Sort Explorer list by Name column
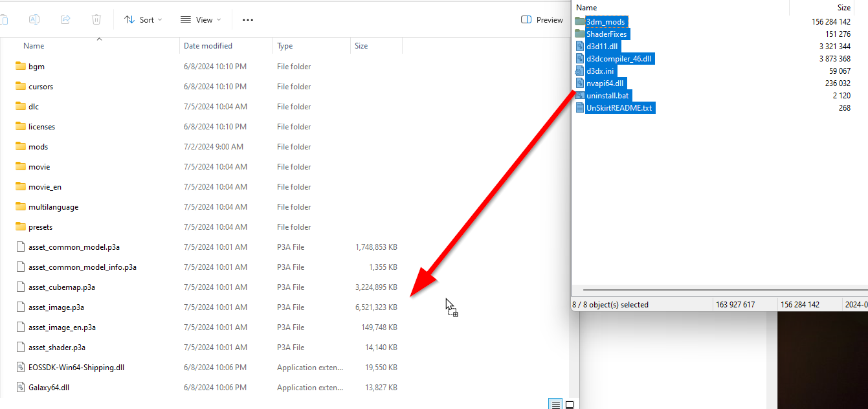Viewport: 868px width, 409px height. [34, 46]
